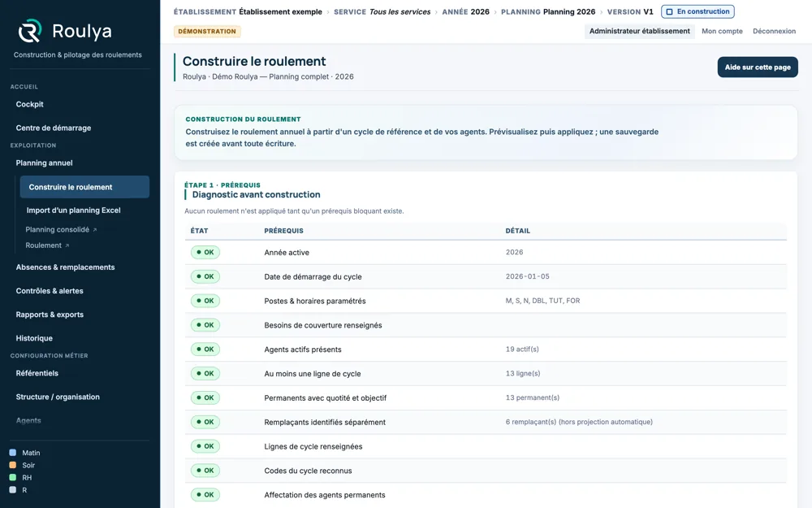The image size is (812, 508).
Task: Click the OK badge for Date de démarrage du cycle
Action: click(205, 277)
